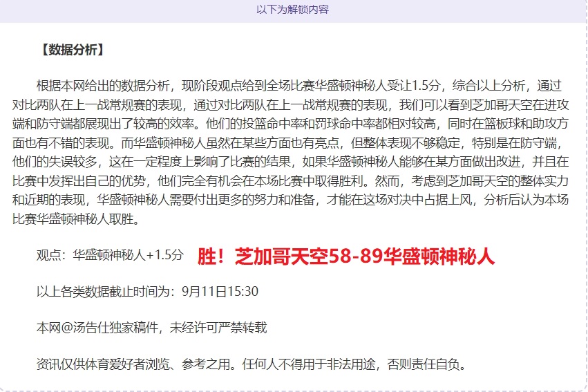Click the paragraph line starting 和近期的表现
Screen dimensions: 588x392
291,200
